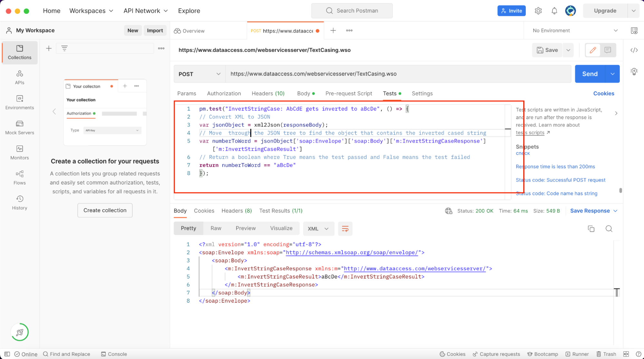The height and width of the screenshot is (359, 644).
Task: Click the snippets panel scrollbar handle
Action: pyautogui.click(x=620, y=190)
